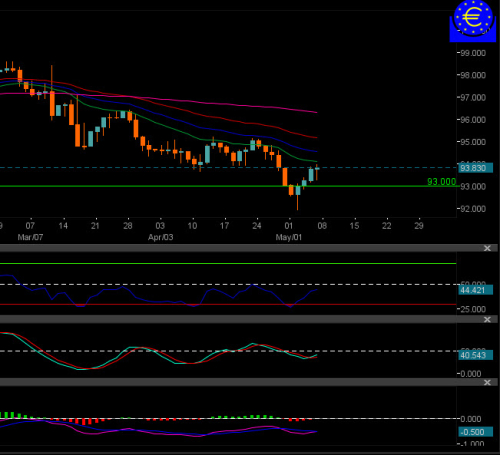The image size is (500, 455).
Task: Click the green upper RSI threshold line
Action: point(228,263)
